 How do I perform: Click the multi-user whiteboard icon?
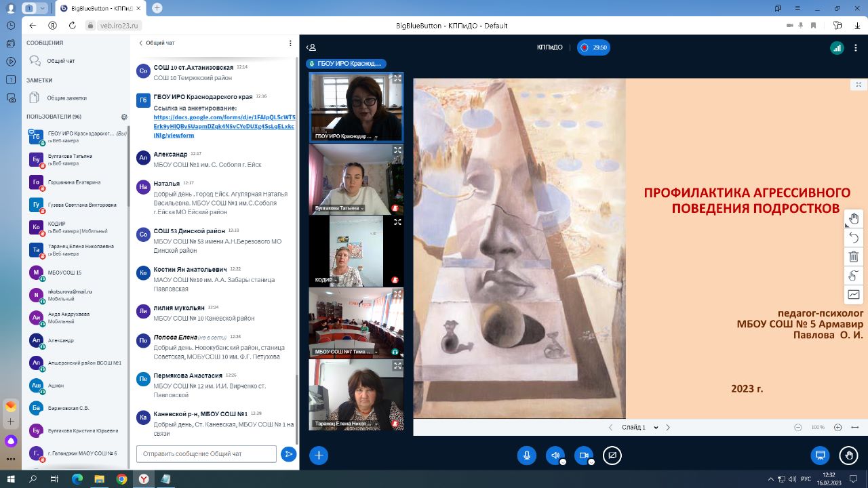tap(853, 275)
